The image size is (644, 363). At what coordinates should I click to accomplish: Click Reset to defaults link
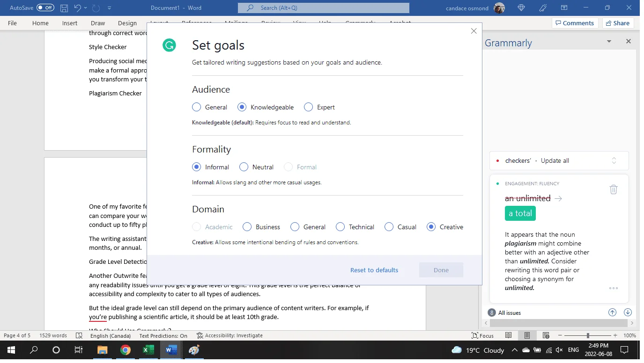(374, 270)
